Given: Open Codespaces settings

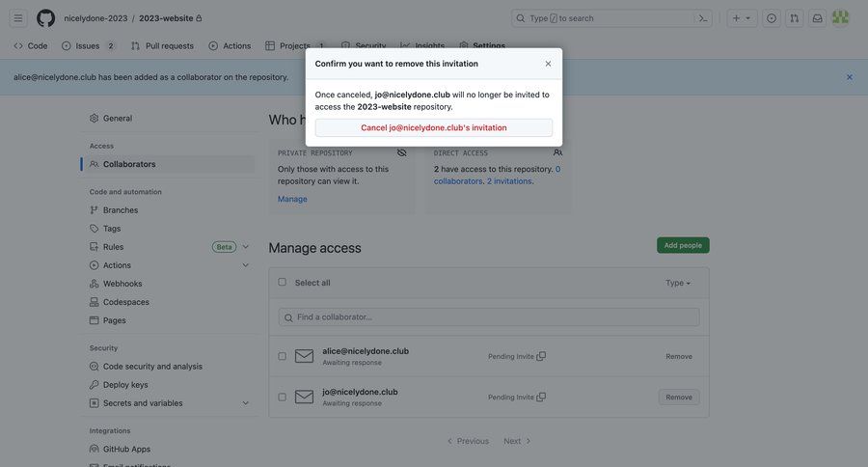Looking at the screenshot, I should (168, 302).
